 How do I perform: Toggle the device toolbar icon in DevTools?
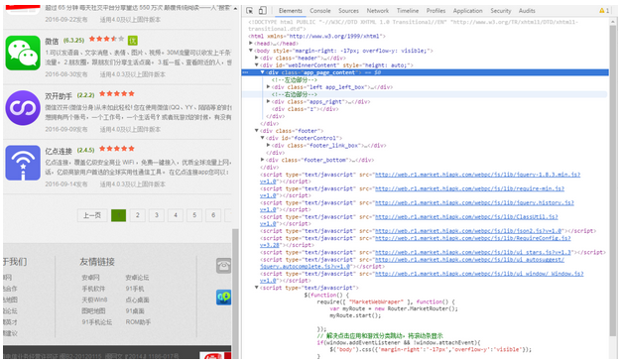[x=262, y=11]
